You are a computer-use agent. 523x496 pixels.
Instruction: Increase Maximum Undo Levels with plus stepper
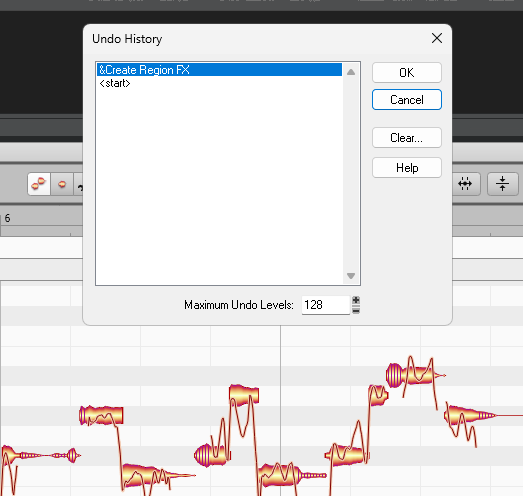pos(356,300)
